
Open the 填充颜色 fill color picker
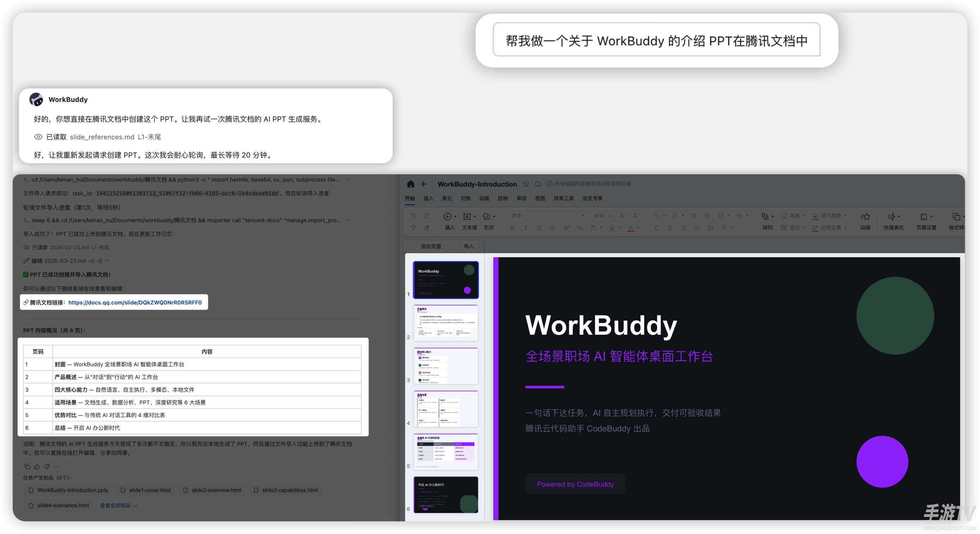[x=830, y=216]
